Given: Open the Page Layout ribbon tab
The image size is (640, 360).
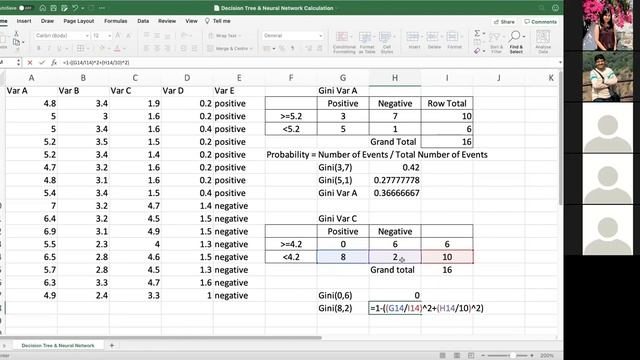Looking at the screenshot, I should (x=79, y=21).
